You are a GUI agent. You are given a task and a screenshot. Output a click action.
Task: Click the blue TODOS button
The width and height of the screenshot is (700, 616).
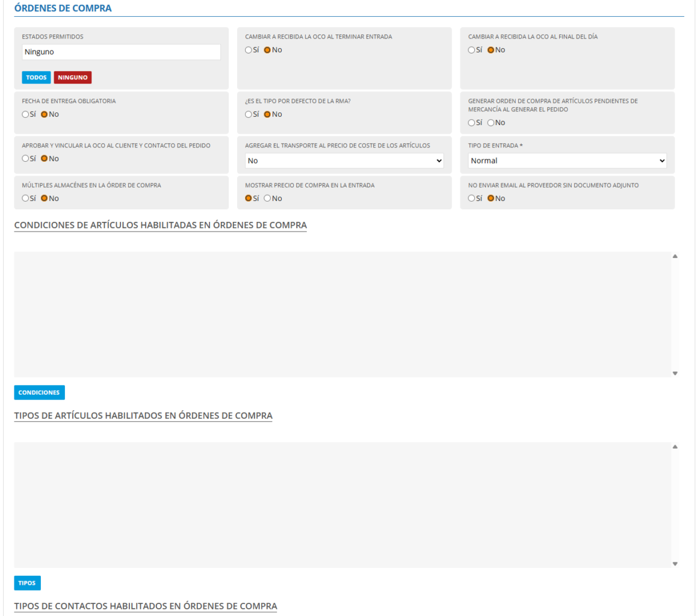[36, 78]
